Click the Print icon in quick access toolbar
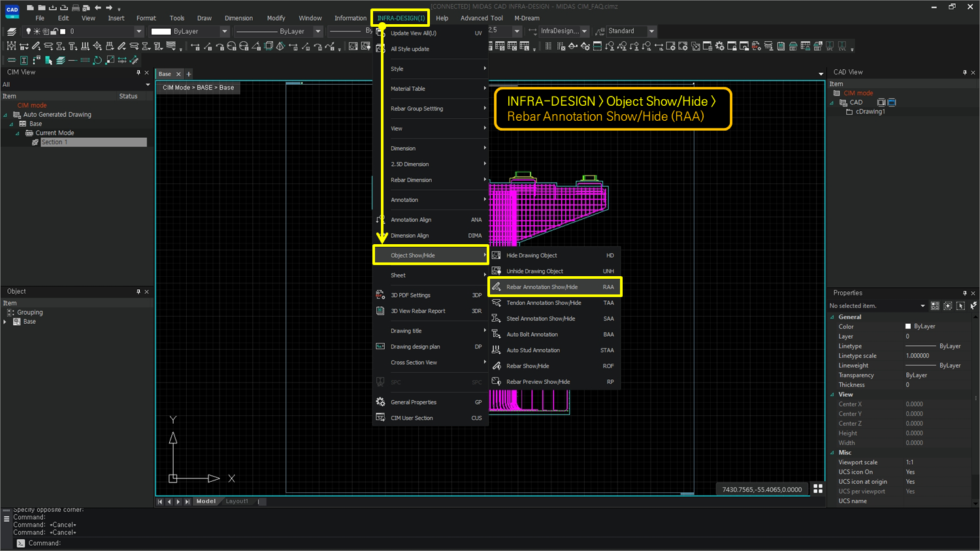Viewport: 980px width, 551px height. tap(76, 8)
